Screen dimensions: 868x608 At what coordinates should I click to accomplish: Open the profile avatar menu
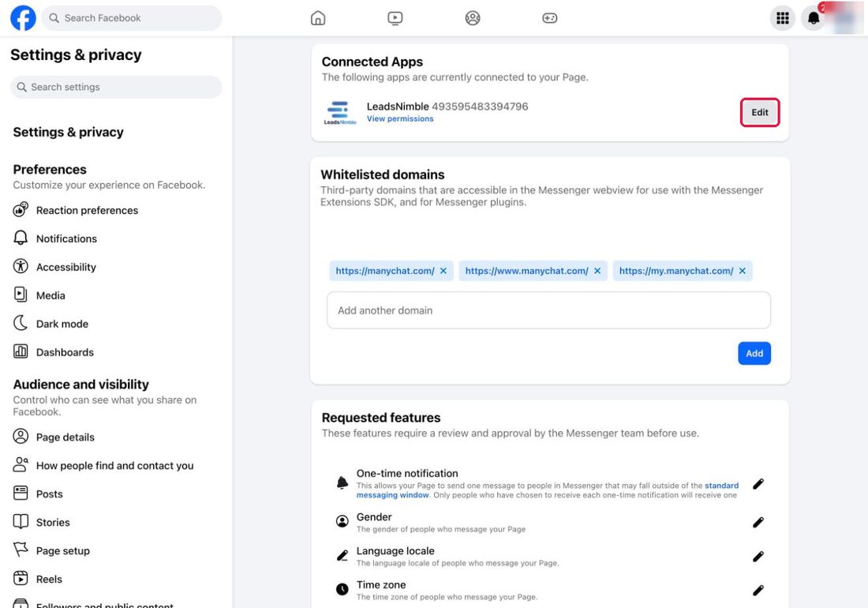[845, 18]
